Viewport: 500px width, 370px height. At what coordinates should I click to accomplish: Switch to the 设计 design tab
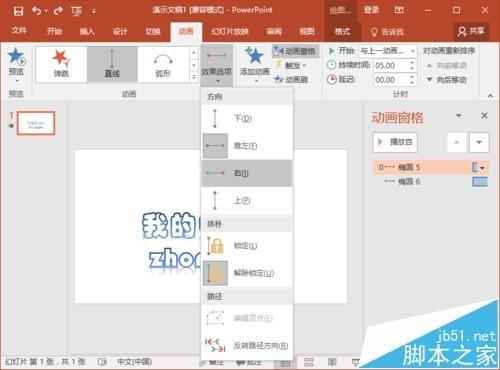(x=120, y=31)
